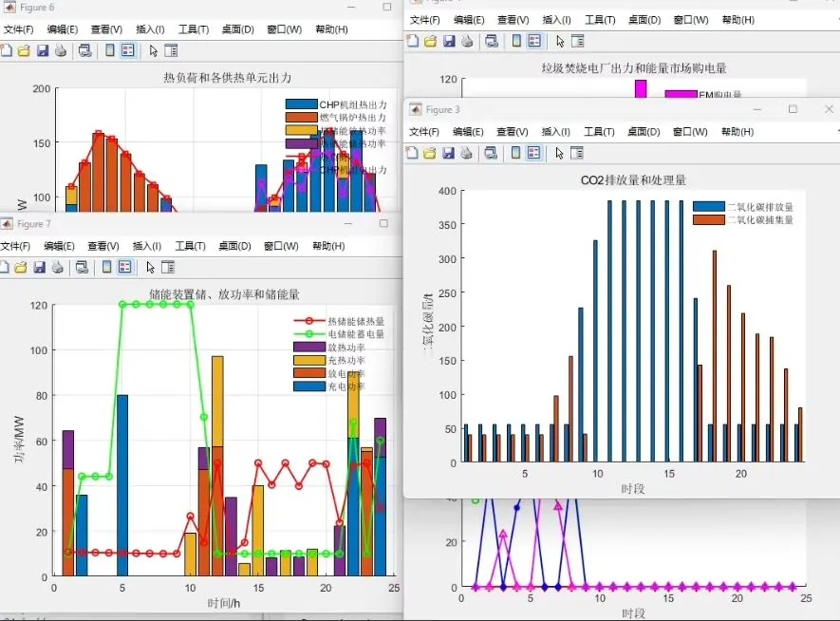Open 桌面(D) menu in Figure 3
840x621 pixels.
(644, 132)
